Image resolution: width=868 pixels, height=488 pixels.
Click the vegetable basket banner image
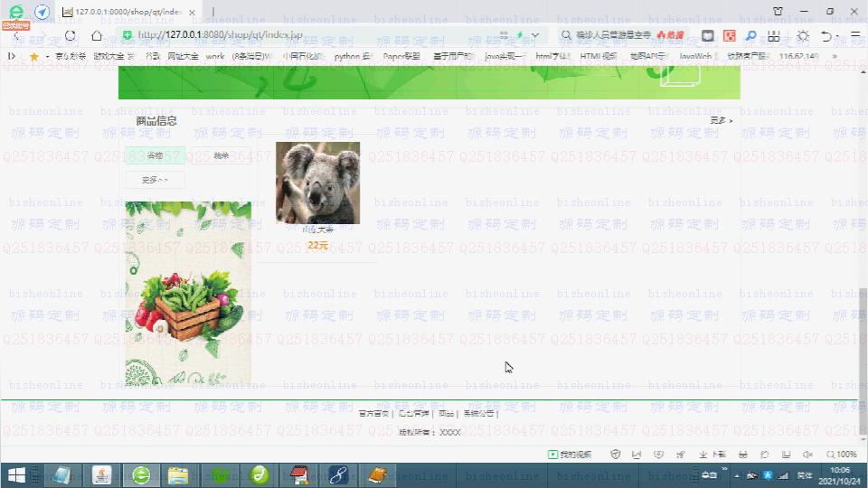tap(188, 293)
